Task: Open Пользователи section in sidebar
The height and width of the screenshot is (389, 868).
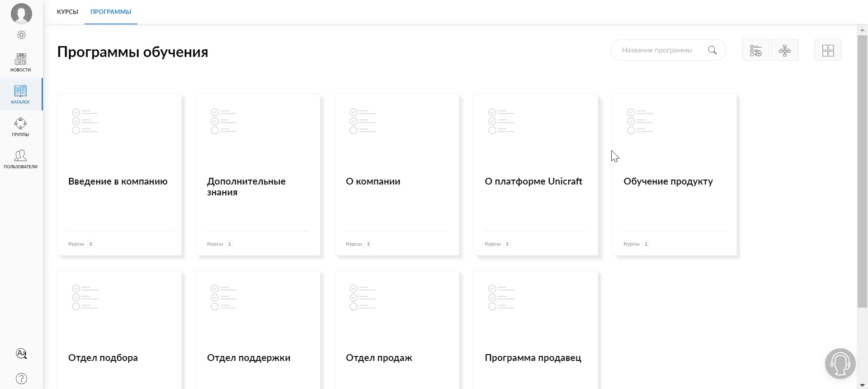Action: (x=21, y=160)
